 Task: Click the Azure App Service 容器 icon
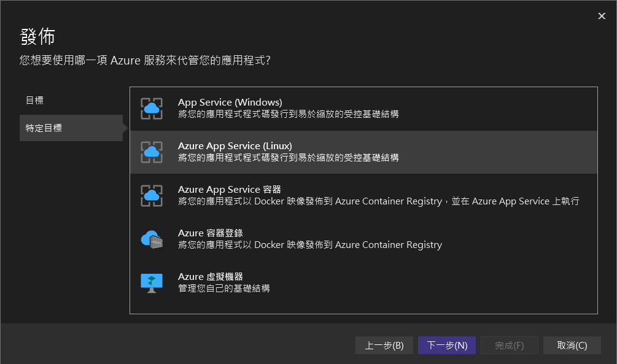coord(152,196)
